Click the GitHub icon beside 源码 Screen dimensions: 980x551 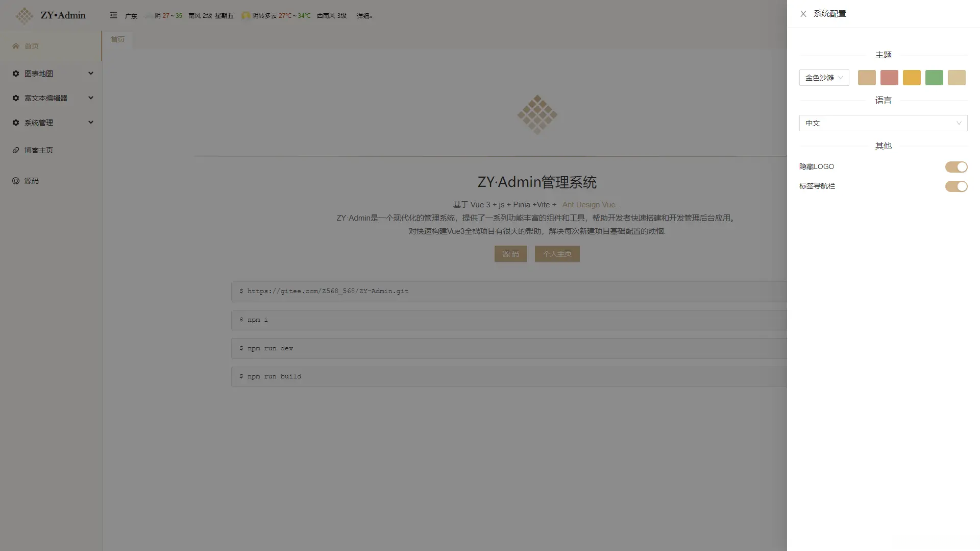pyautogui.click(x=16, y=181)
